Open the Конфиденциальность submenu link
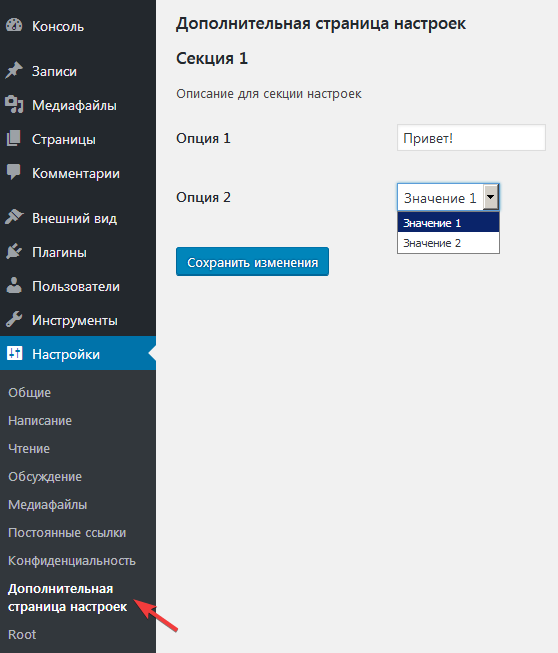This screenshot has width=558, height=653. point(72,561)
